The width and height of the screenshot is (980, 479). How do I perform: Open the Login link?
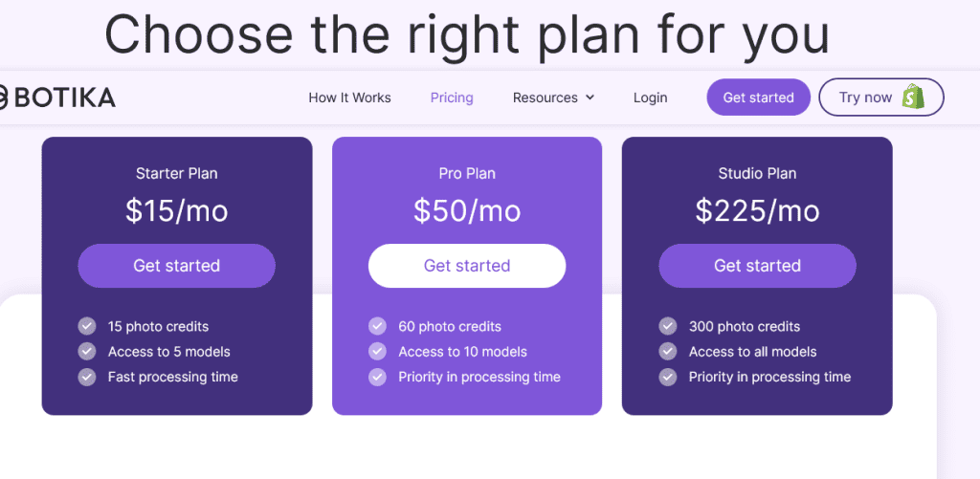pyautogui.click(x=650, y=98)
